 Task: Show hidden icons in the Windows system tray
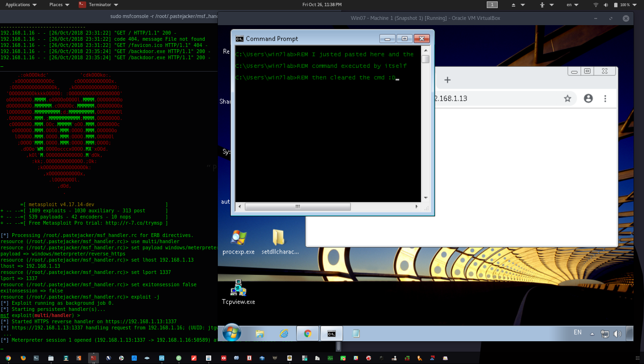click(x=592, y=334)
